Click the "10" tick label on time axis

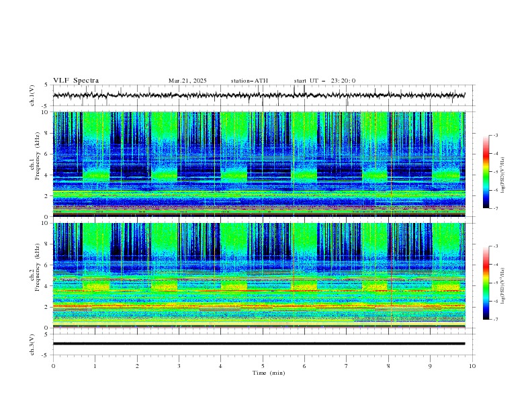[x=472, y=366]
